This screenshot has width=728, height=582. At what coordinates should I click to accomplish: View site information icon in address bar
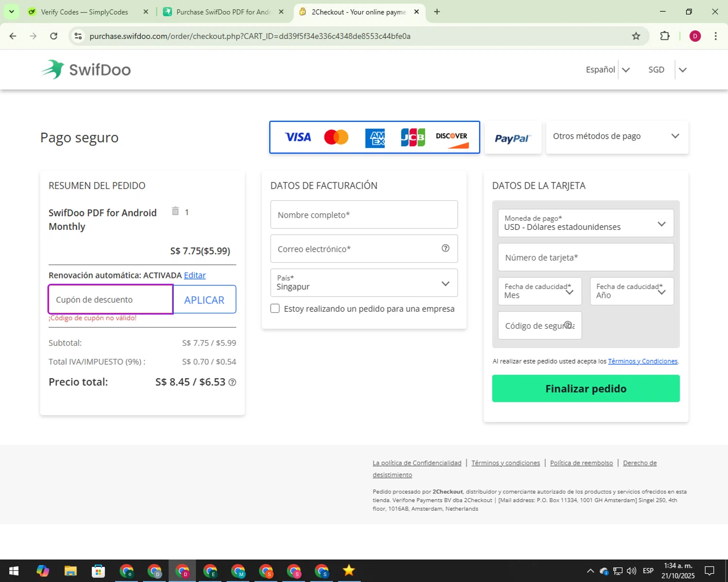tap(78, 36)
